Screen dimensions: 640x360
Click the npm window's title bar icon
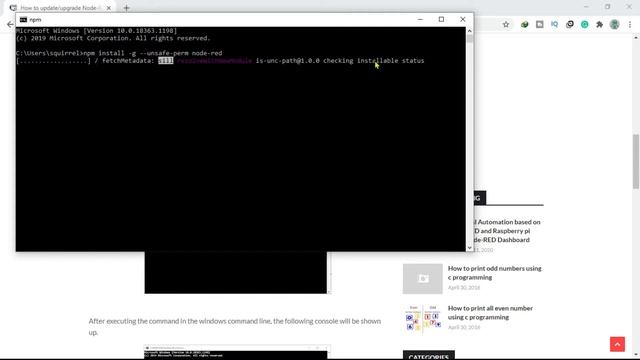click(23, 20)
